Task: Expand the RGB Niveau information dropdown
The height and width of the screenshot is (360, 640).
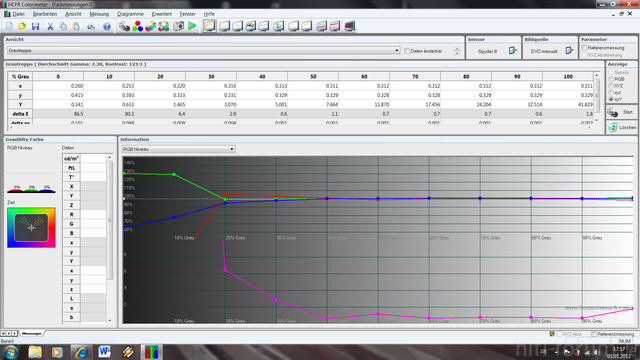Action: click(178, 149)
